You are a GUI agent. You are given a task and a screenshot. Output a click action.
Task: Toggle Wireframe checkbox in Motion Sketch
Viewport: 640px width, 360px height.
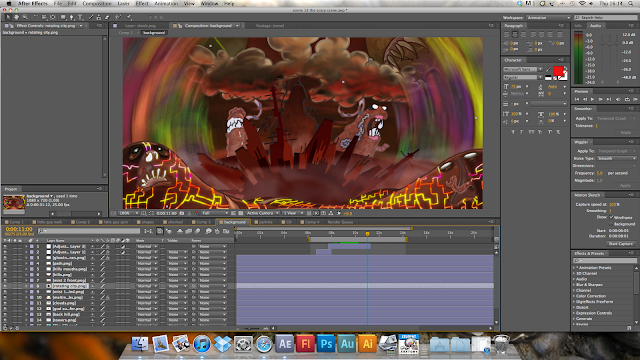(x=611, y=218)
